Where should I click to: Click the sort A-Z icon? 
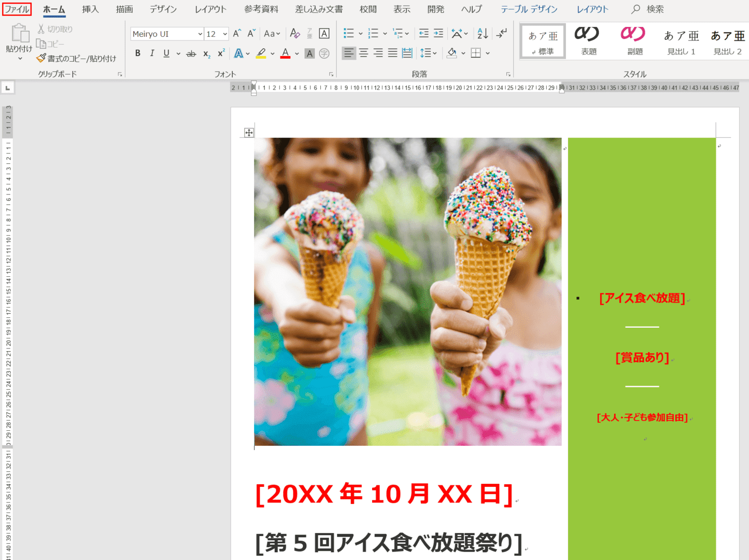(483, 34)
